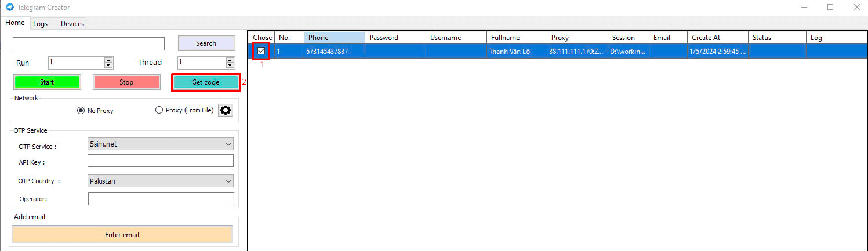Switch to the Devices tab
Screen dimensions: 868x251
coord(72,24)
